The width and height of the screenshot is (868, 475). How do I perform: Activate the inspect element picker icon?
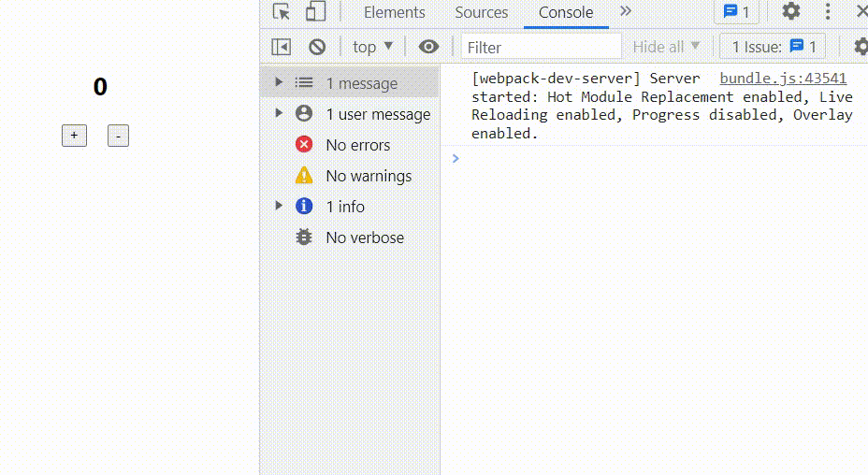click(x=282, y=11)
